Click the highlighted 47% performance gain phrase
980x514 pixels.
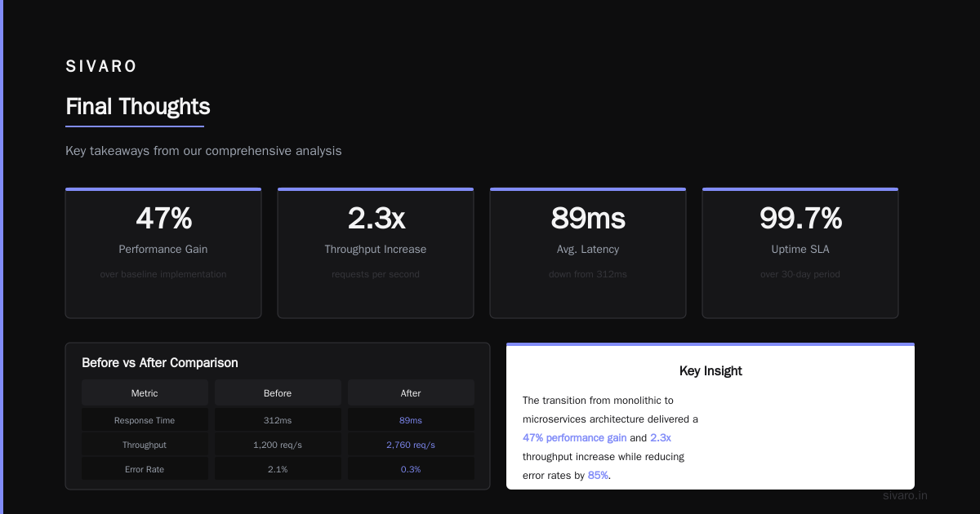tap(575, 438)
